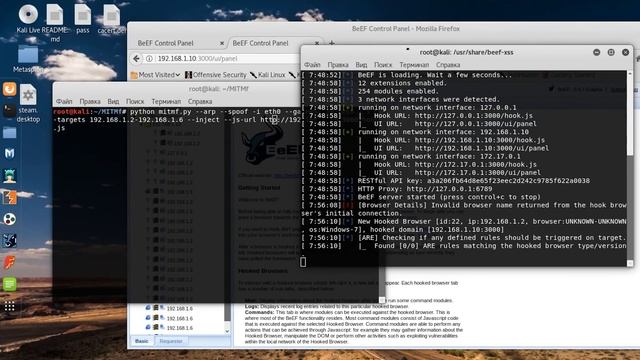Open Поиск menu in MITMf terminal

coord(135,101)
